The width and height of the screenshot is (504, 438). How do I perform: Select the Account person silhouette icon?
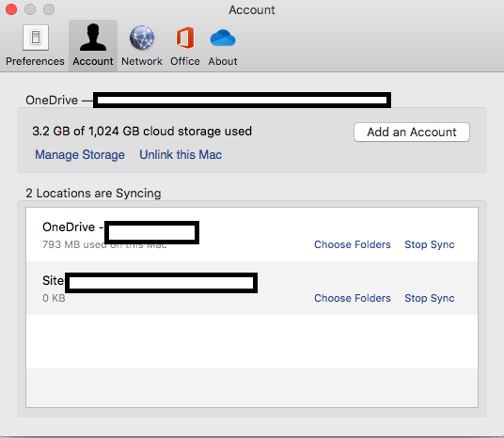coord(93,38)
